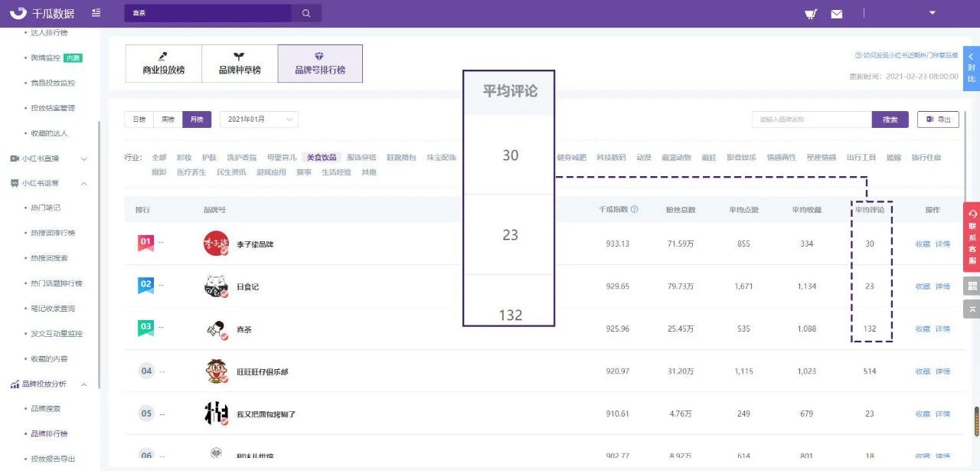980x471 pixels.
Task: Filter industry by 医疗养生
Action: 191,172
